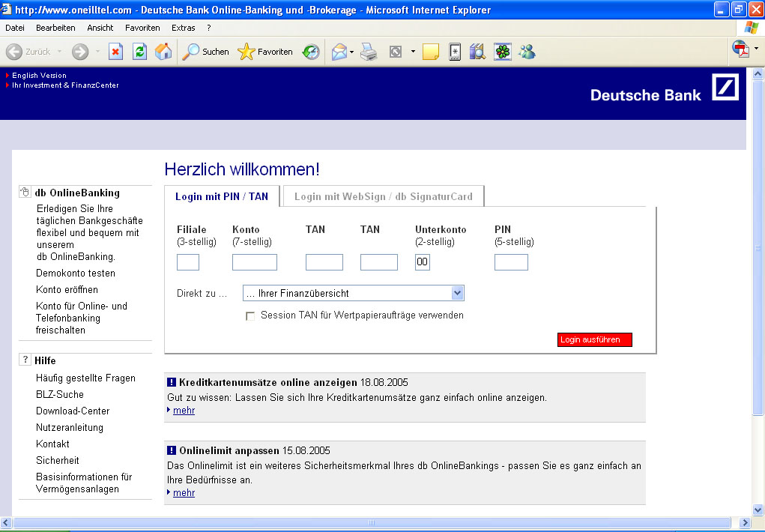Click the IE page icon in title bar
The height and width of the screenshot is (532, 765).
pyautogui.click(x=6, y=9)
